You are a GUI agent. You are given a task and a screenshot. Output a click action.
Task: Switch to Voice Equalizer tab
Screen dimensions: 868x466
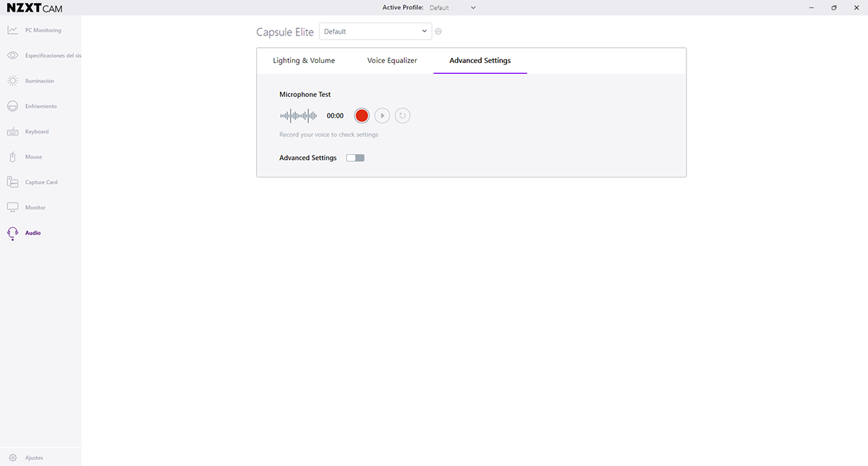pos(392,61)
